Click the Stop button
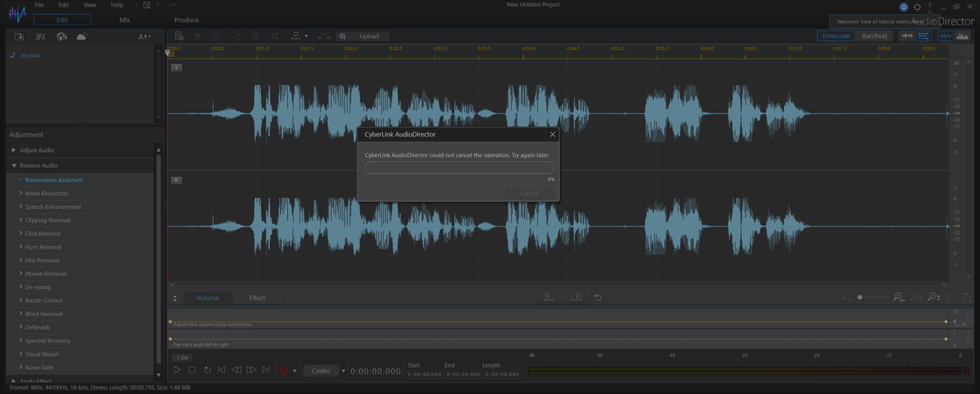The height and width of the screenshot is (394, 980). click(192, 370)
